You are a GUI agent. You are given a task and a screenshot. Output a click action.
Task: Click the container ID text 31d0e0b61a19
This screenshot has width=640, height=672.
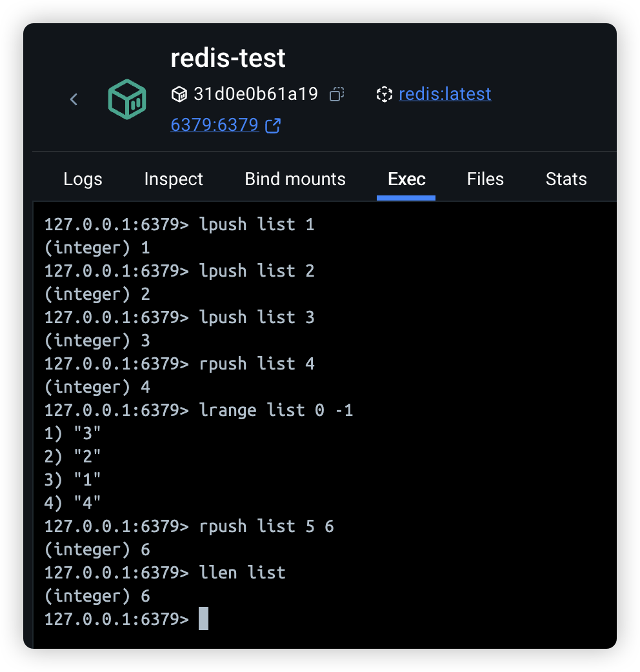click(x=255, y=94)
